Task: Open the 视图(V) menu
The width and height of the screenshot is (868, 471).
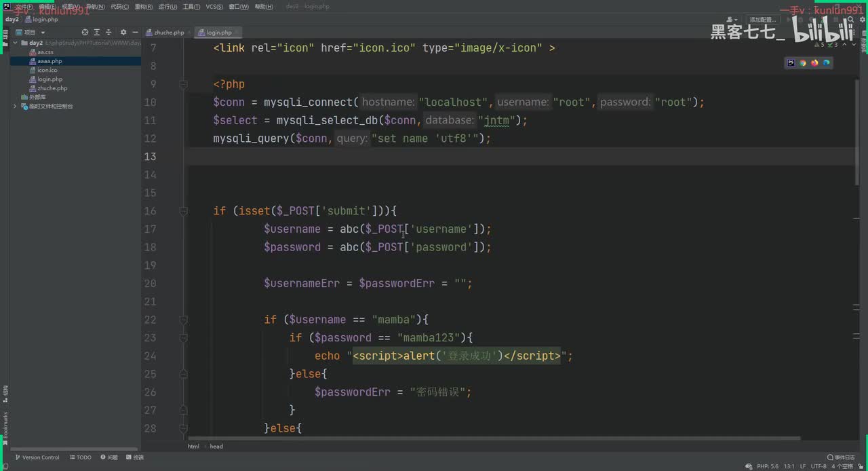Action: [x=71, y=7]
